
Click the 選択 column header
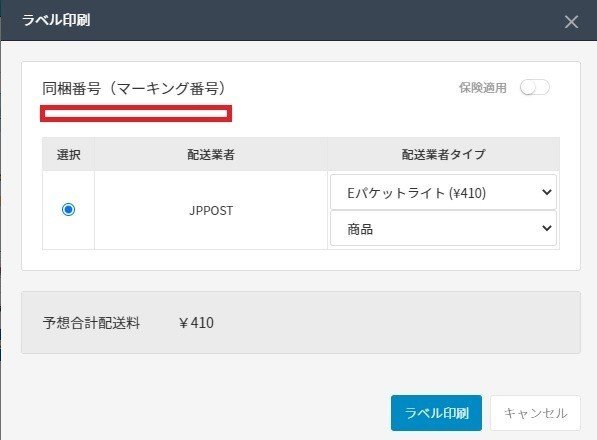[x=69, y=154]
